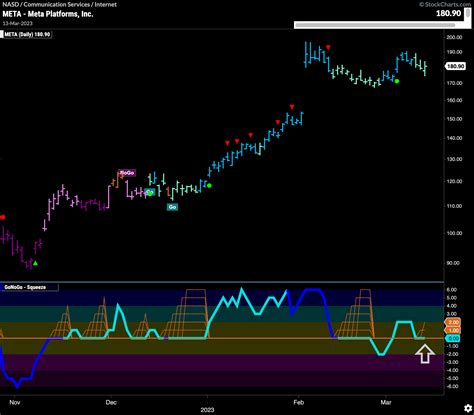This screenshot has width=474, height=415.
Task: Click the small vertical scrollbar beside 180.90
Action: [468, 14]
